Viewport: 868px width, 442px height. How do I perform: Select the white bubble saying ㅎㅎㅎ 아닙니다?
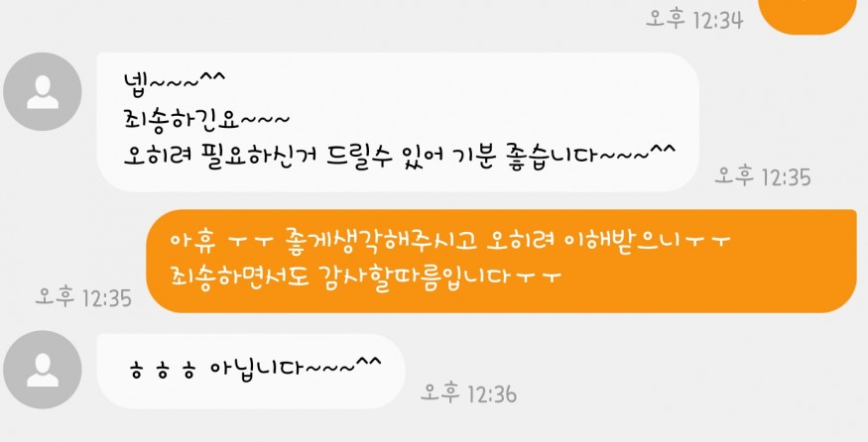pos(251,372)
